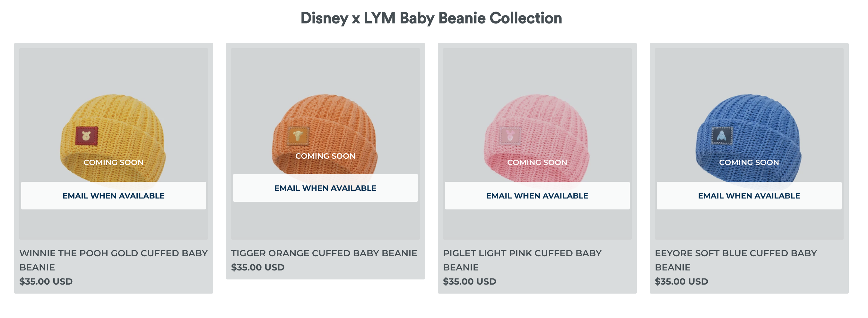Click the Pooh bear patch on gold beanie
This screenshot has height=318, width=868.
(x=87, y=136)
